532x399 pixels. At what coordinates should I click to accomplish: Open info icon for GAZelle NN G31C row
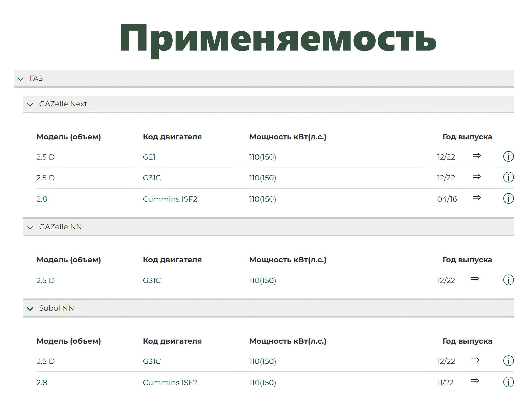pos(508,280)
